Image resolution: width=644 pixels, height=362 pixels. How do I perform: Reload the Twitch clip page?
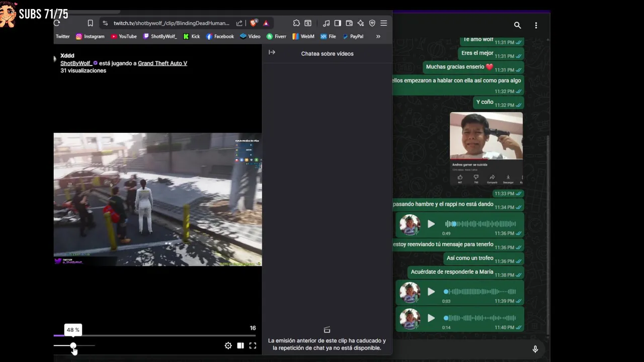point(57,23)
